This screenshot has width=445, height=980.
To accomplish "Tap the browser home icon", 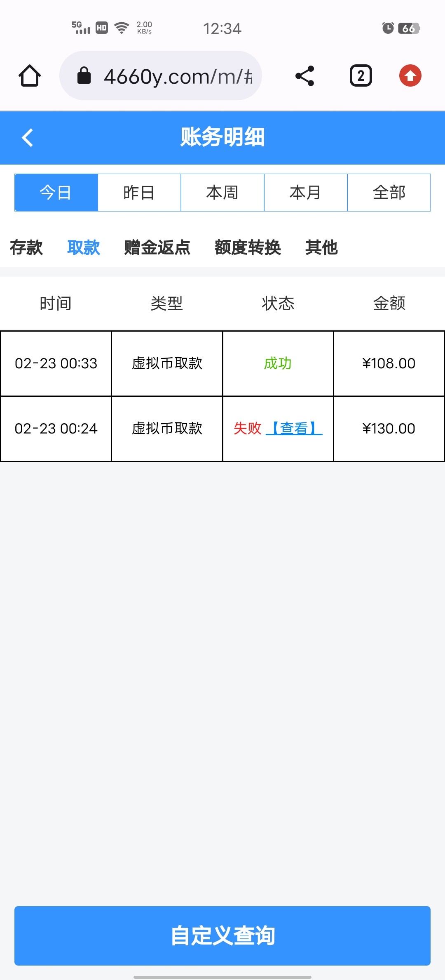I will pos(30,76).
